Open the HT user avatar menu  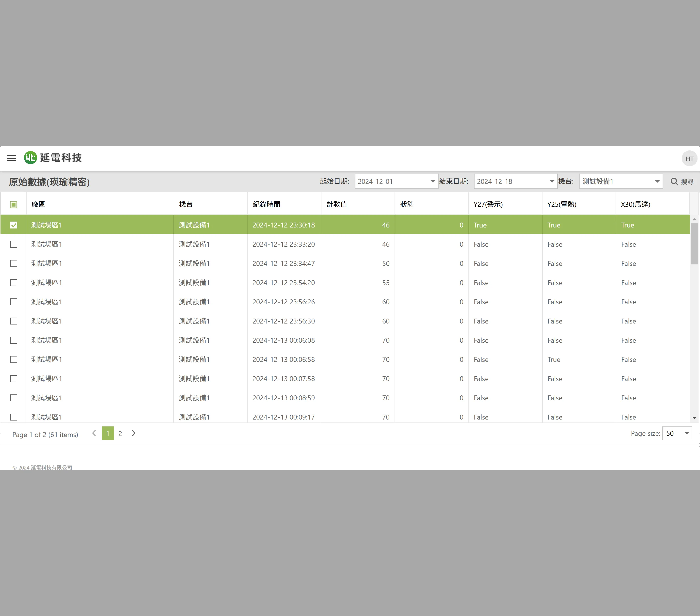tap(689, 159)
